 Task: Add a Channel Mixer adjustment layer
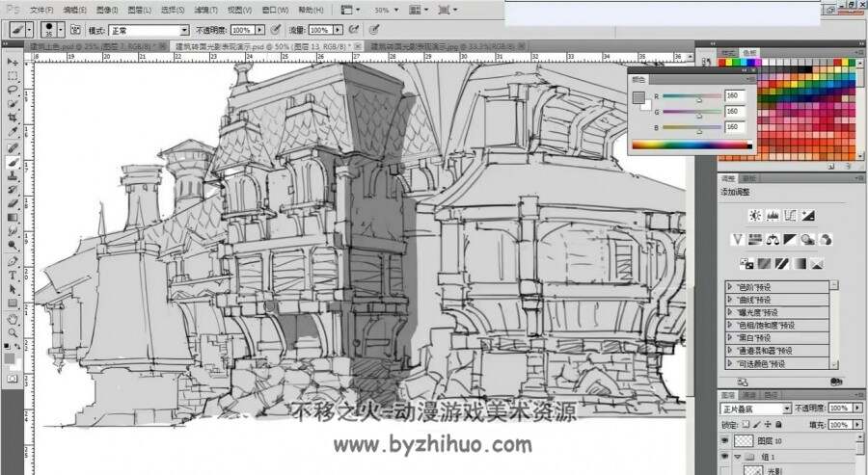pos(826,240)
